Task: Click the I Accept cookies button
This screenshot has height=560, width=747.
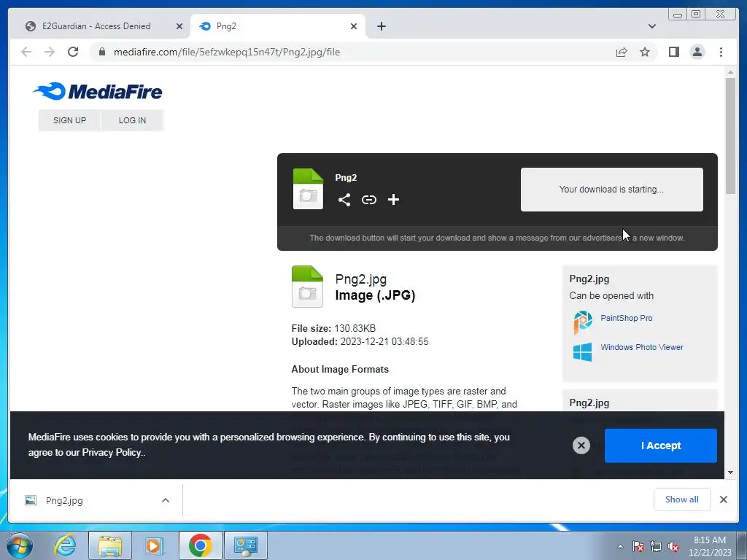Action: pyautogui.click(x=660, y=446)
